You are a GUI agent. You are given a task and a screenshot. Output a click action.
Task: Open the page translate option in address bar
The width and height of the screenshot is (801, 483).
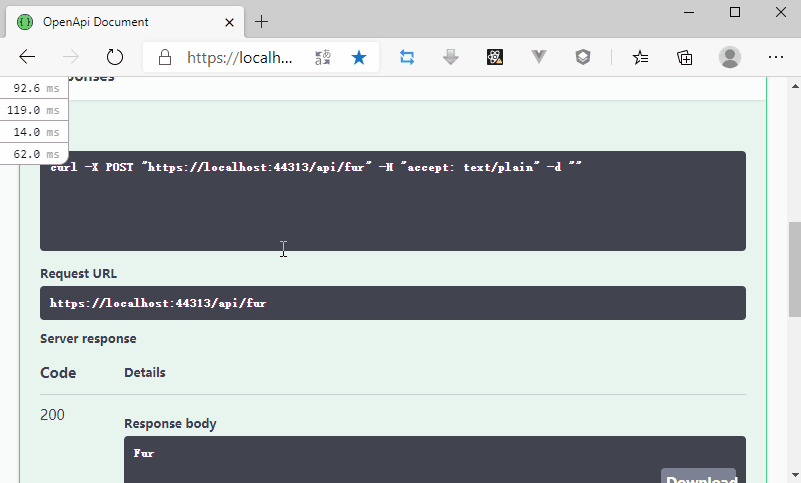(323, 57)
